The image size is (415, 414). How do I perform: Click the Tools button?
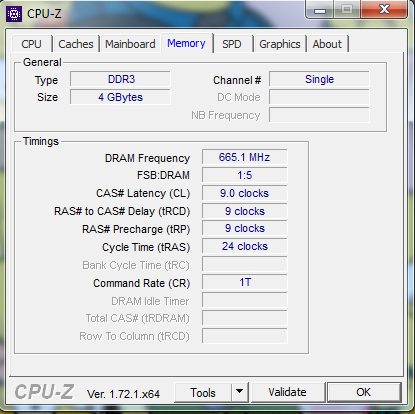click(203, 393)
